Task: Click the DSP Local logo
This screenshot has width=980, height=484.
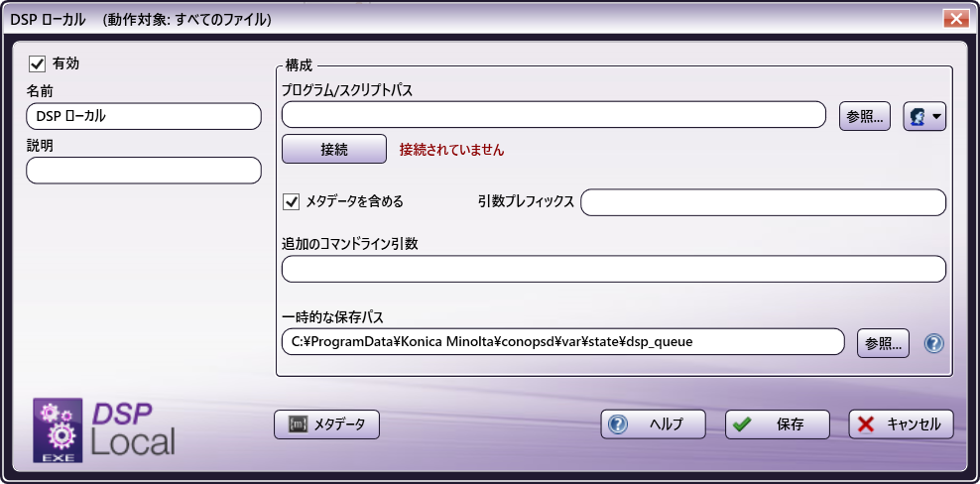Action: coord(104,429)
